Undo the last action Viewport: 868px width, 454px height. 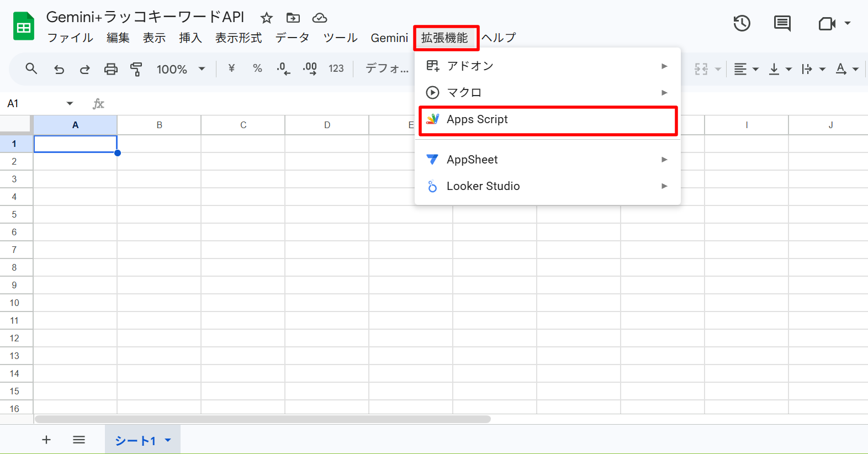point(59,69)
